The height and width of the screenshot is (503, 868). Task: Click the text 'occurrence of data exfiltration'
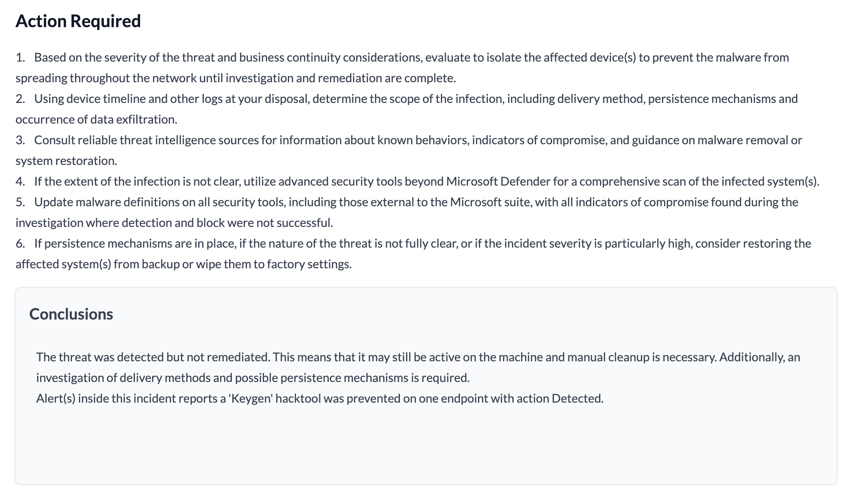point(96,119)
